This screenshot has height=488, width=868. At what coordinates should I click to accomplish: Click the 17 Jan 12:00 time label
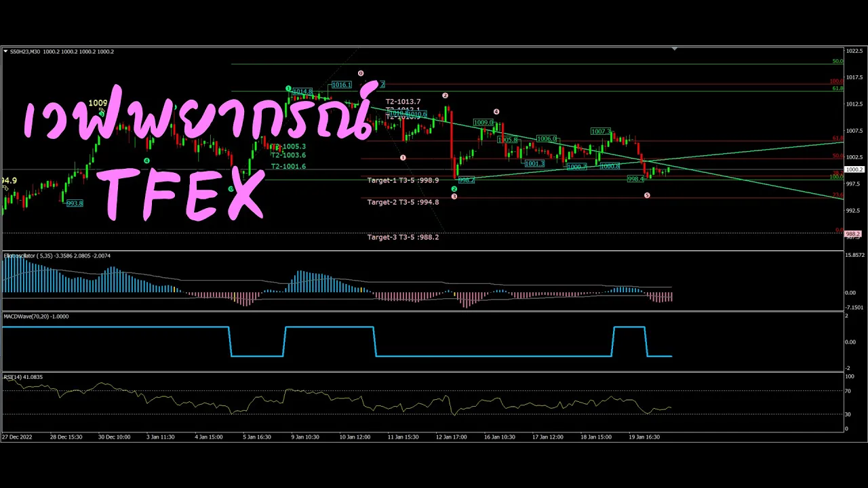(x=547, y=437)
